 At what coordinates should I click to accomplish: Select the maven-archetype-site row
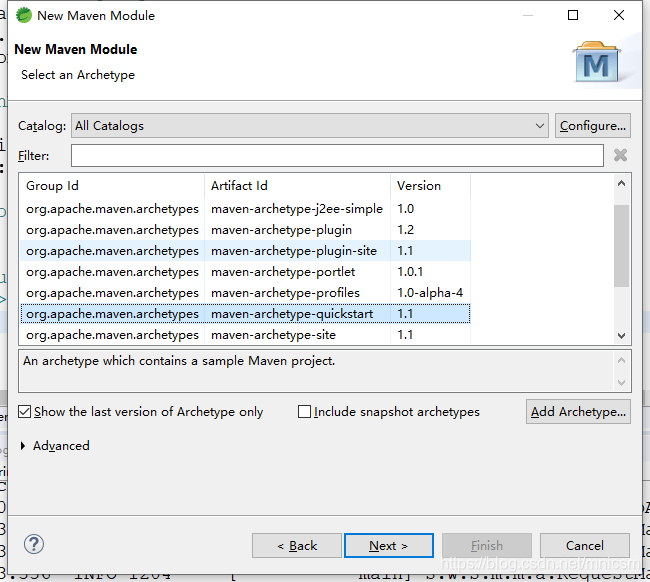tap(245, 335)
